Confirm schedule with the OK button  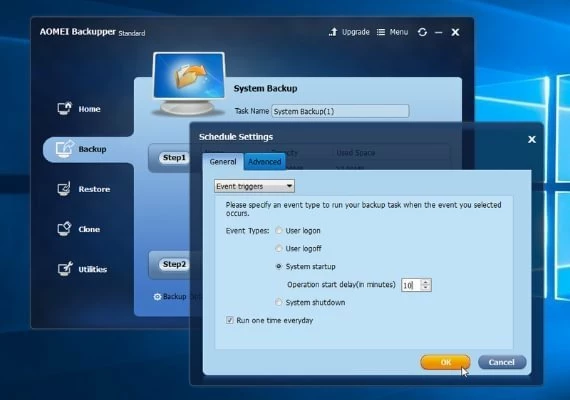[445, 362]
